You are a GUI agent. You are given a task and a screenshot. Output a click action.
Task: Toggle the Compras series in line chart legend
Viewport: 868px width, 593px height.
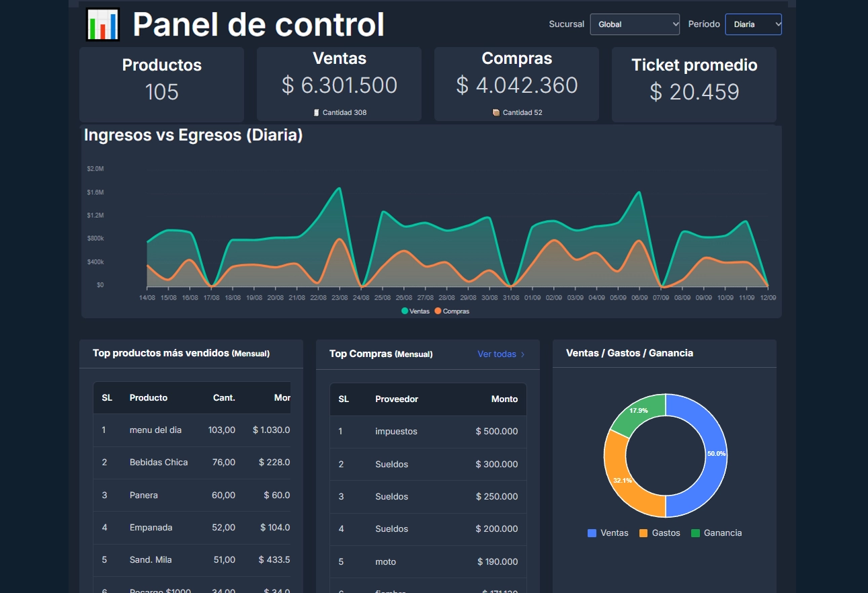(x=452, y=311)
